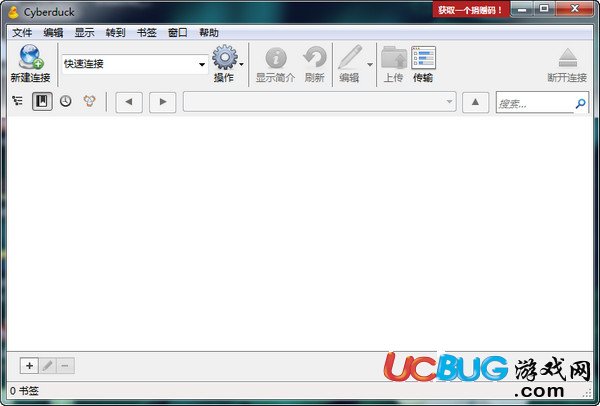
Task: Click the Upload (上传) folder icon
Action: point(394,58)
